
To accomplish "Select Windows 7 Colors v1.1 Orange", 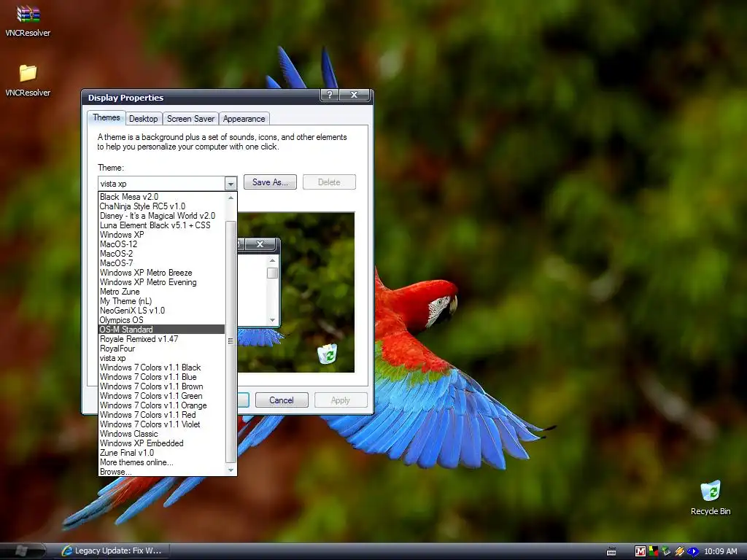I will [161, 405].
